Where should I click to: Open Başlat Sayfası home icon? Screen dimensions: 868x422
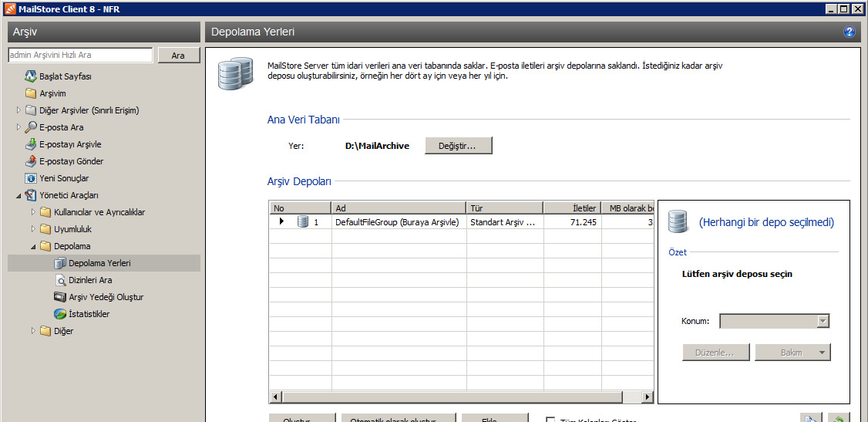click(x=31, y=76)
